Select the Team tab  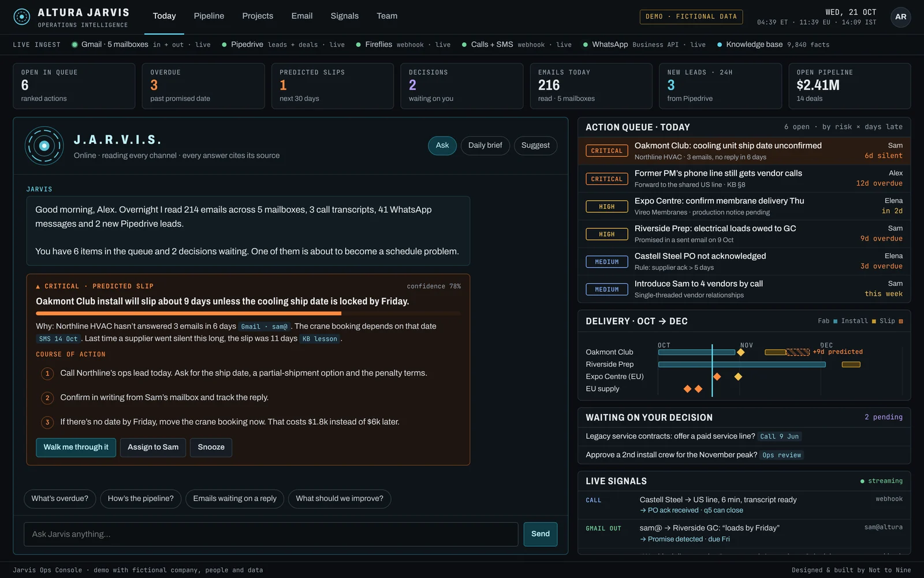(x=387, y=16)
